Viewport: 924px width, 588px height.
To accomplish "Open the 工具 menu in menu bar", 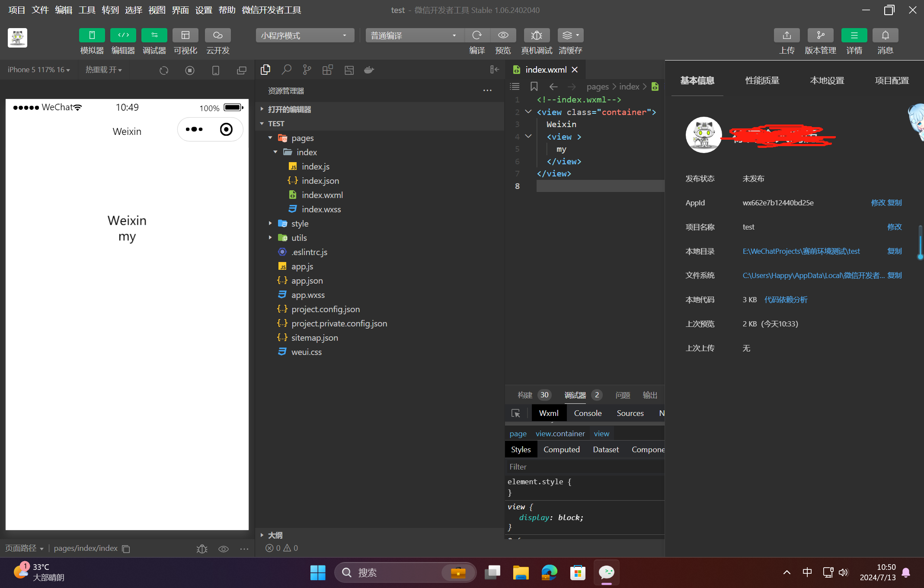I will [x=86, y=10].
